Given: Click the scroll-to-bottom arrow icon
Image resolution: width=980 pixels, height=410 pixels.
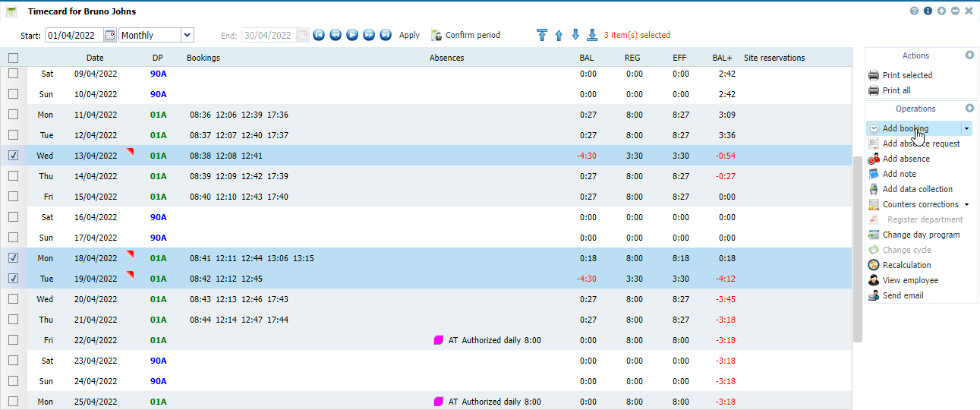Looking at the screenshot, I should (x=592, y=35).
